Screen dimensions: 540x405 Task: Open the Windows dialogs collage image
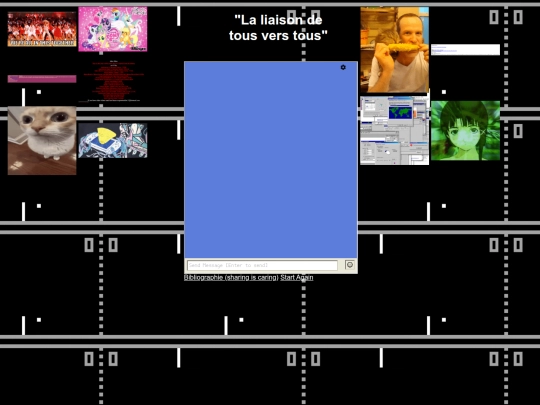[x=395, y=131]
